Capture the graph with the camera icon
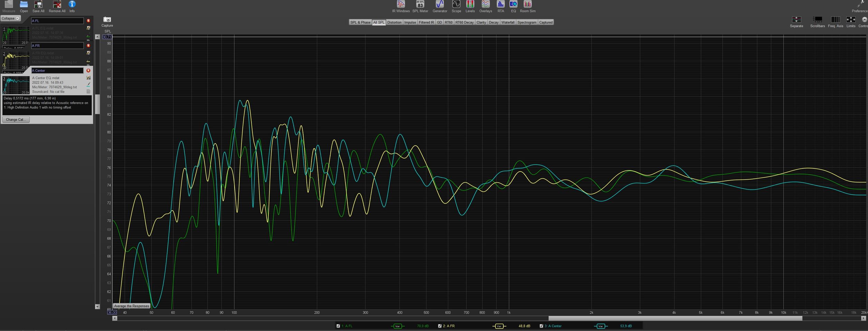868x331 pixels. coord(107,20)
